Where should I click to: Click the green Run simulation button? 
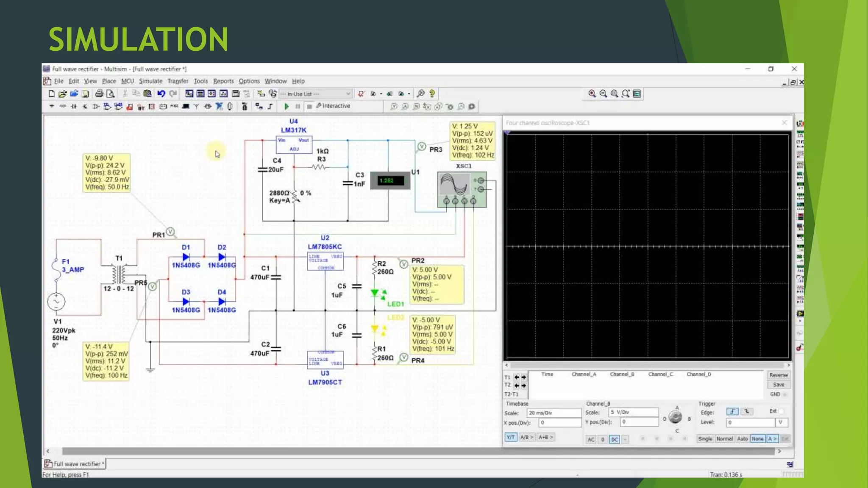click(287, 106)
